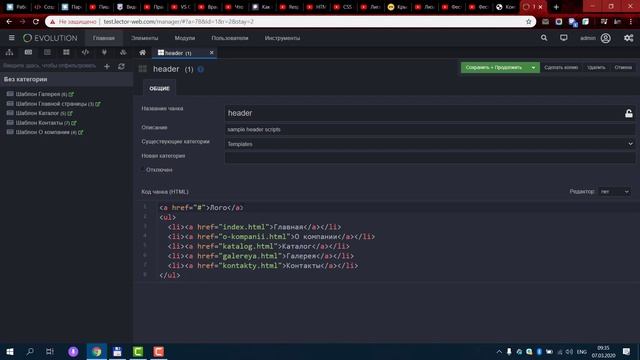The height and width of the screenshot is (360, 640).
Task: Open the Chunks tab icon in the sidebar
Action: pyautogui.click(x=66, y=52)
